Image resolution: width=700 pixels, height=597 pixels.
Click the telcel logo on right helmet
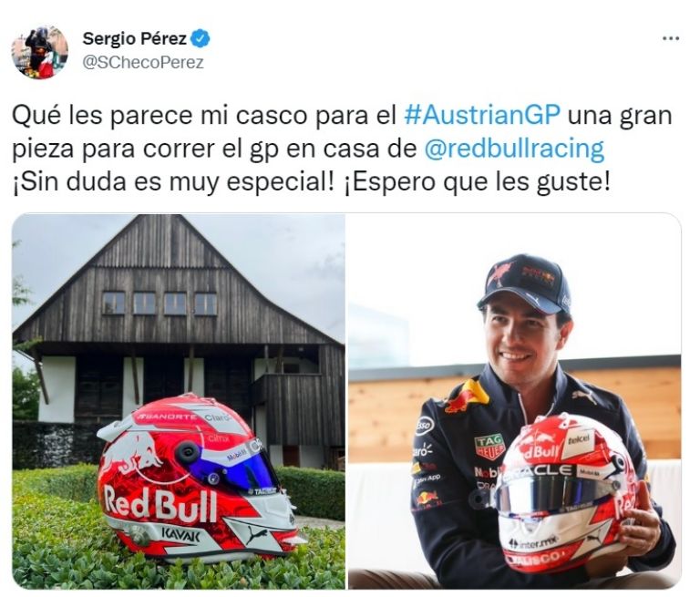point(579,440)
